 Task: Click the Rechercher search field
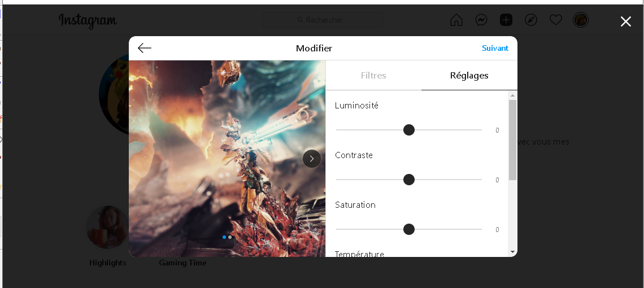pyautogui.click(x=323, y=20)
